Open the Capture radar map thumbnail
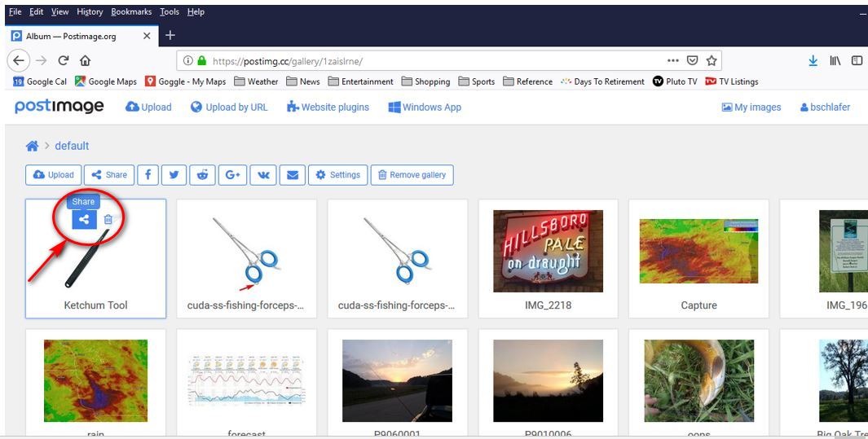This screenshot has width=868, height=439. [698, 251]
